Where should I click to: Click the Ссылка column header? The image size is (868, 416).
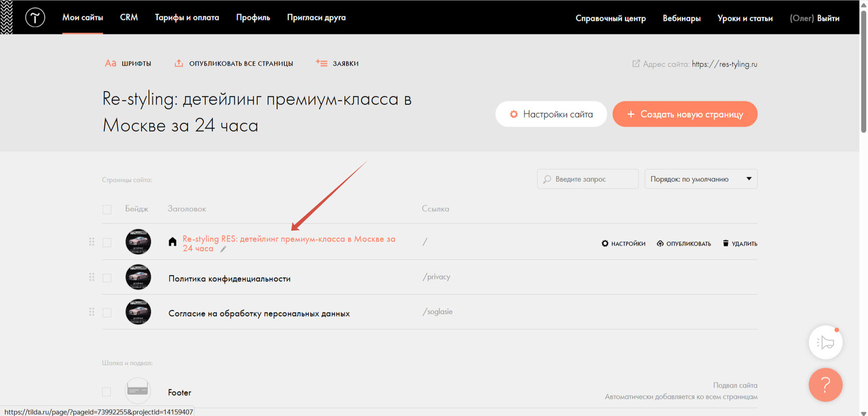(x=436, y=209)
